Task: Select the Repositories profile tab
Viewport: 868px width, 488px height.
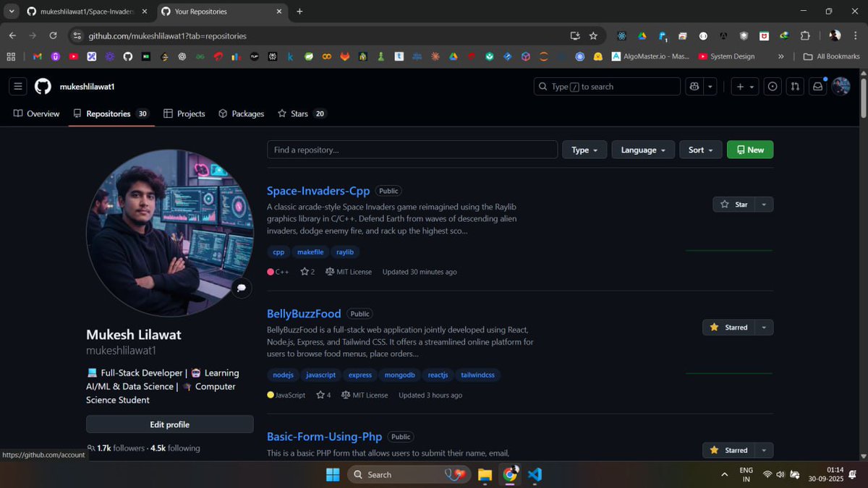Action: [x=111, y=114]
